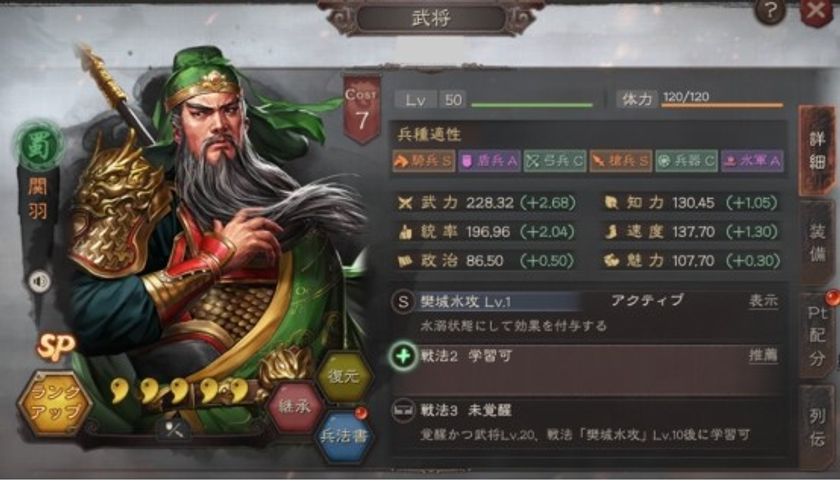Click the magnifier icon below the stars
The width and height of the screenshot is (840, 481).
pyautogui.click(x=174, y=430)
